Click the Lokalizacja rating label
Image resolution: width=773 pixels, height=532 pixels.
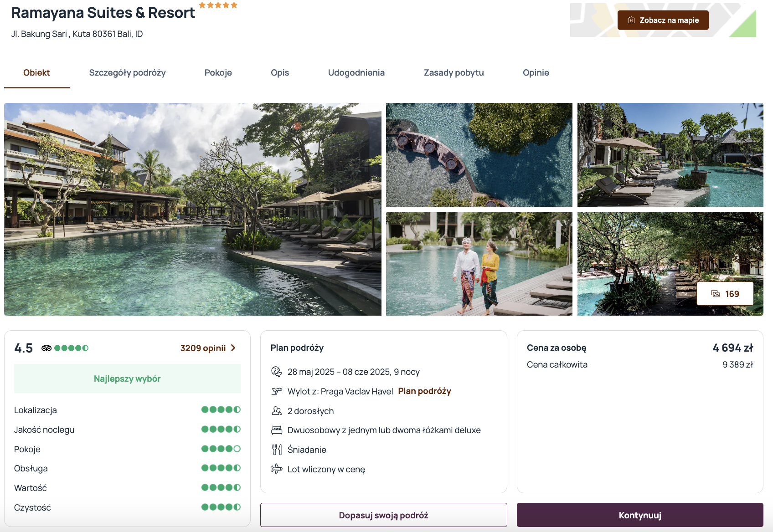point(36,410)
